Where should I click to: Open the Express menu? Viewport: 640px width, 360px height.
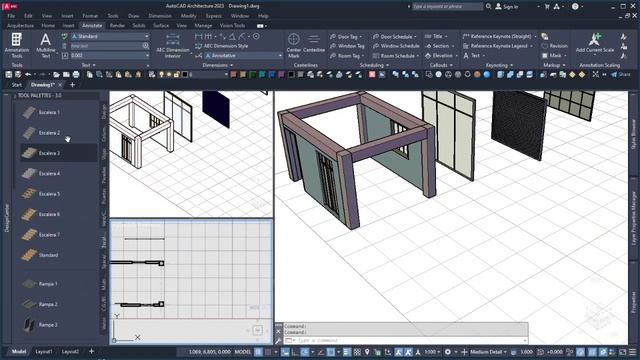(x=213, y=16)
